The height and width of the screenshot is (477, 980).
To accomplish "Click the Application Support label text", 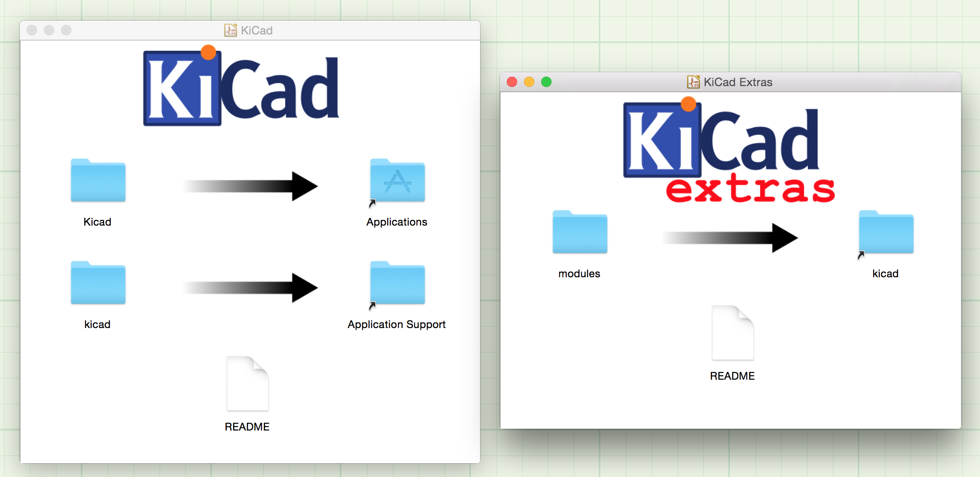I will pyautogui.click(x=396, y=325).
